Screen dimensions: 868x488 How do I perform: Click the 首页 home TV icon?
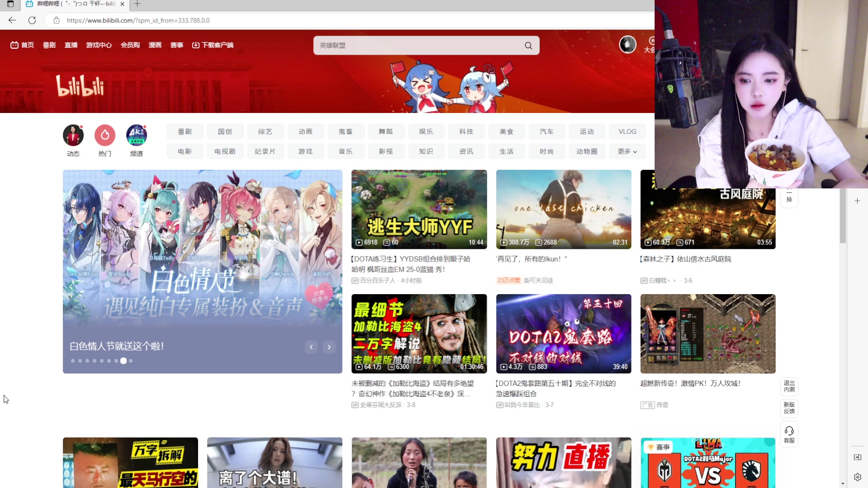pyautogui.click(x=14, y=45)
